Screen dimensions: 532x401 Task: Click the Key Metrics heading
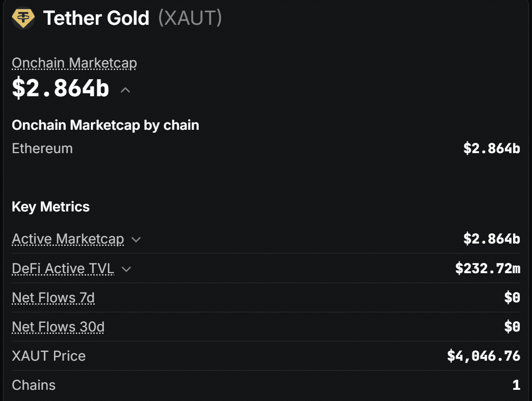(51, 207)
